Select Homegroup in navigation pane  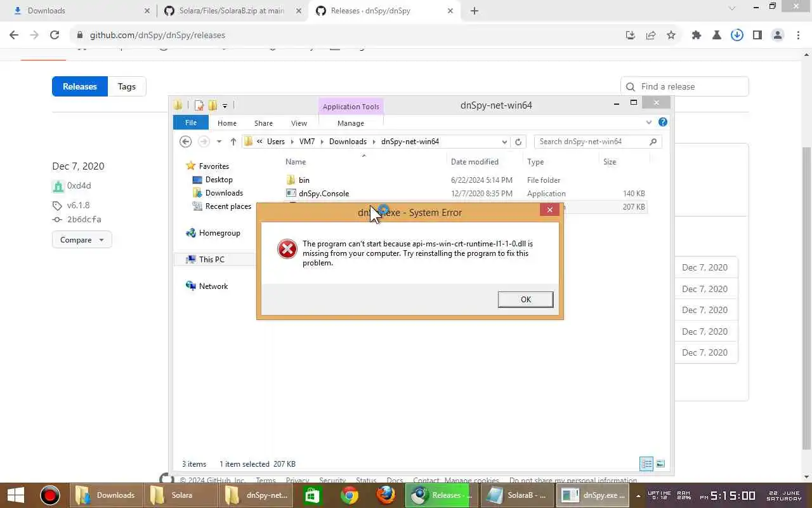[x=219, y=233]
